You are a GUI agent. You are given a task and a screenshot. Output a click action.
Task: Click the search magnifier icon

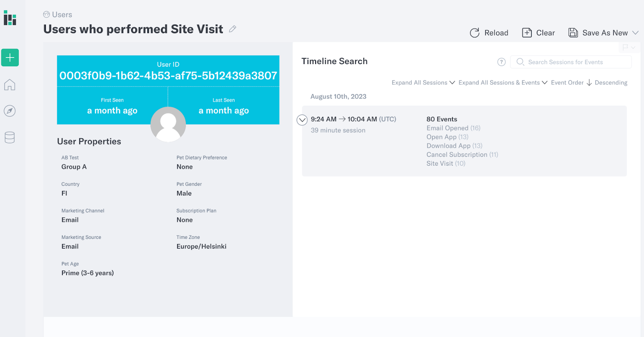520,62
